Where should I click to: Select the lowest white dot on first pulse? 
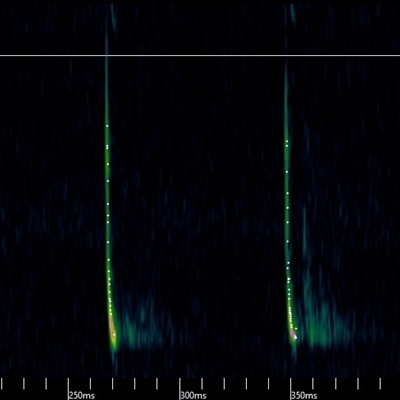114,334
